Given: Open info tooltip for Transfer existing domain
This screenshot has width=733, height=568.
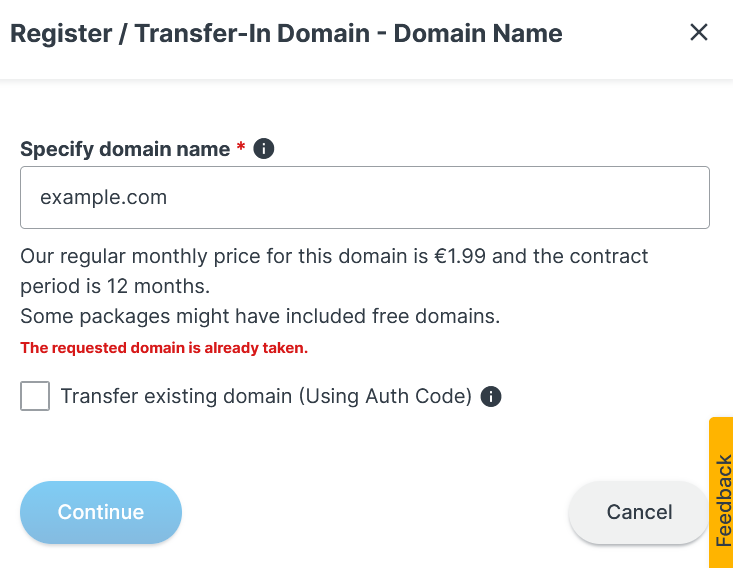Looking at the screenshot, I should coord(491,396).
